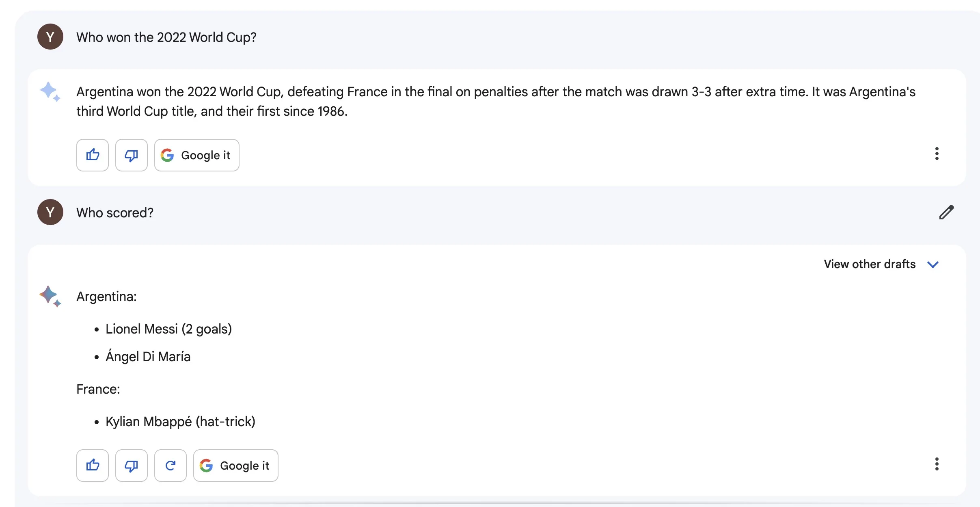The image size is (980, 507).
Task: Click Google it under the first answer
Action: 197,155
